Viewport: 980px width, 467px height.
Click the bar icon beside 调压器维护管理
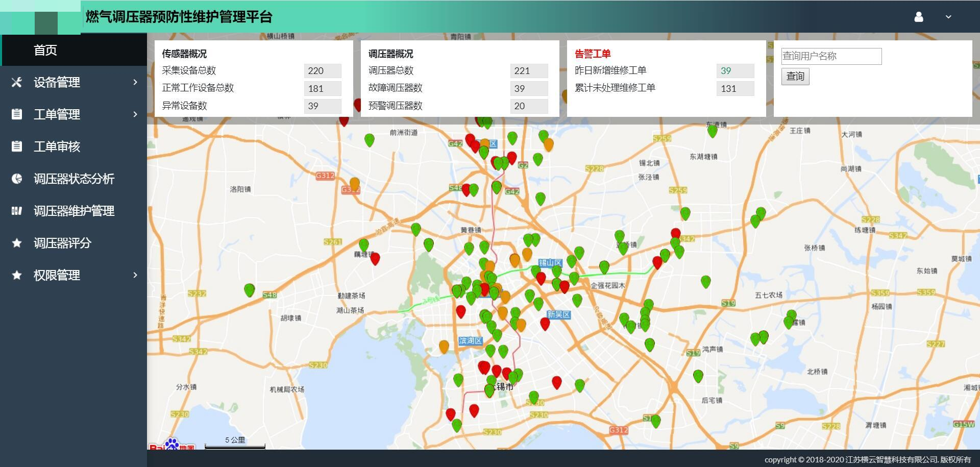click(17, 211)
